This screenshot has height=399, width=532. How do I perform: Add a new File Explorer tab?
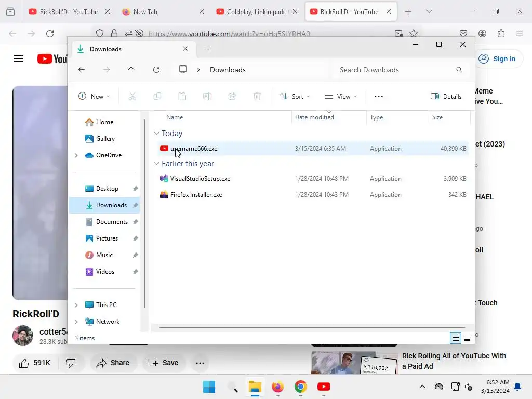(x=208, y=49)
